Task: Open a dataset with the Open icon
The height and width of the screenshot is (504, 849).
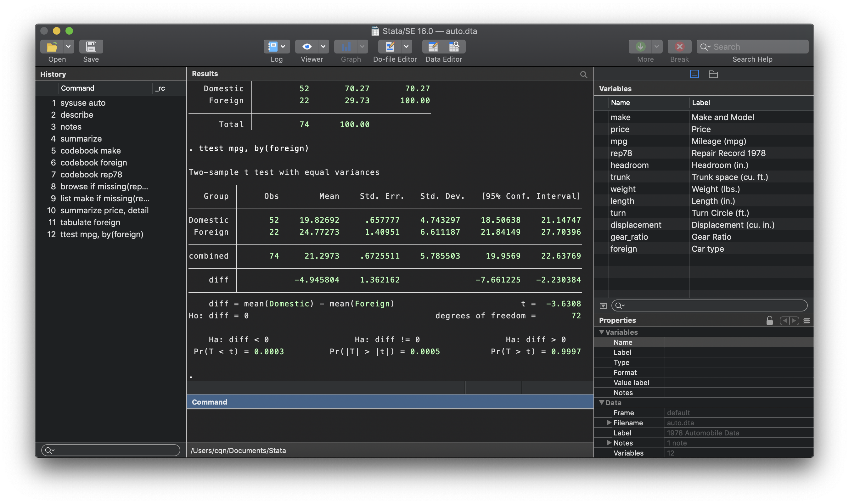Action: [52, 47]
